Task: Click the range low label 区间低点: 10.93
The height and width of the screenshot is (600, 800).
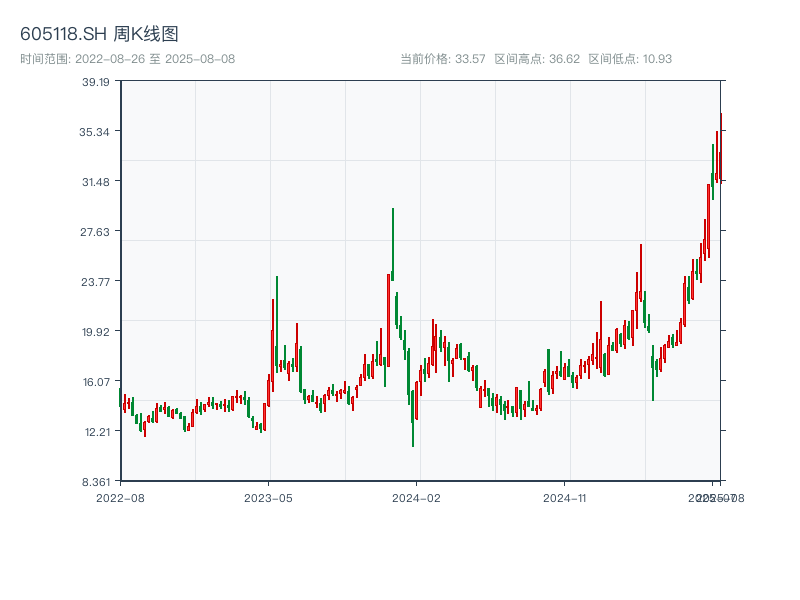Action: [630, 59]
